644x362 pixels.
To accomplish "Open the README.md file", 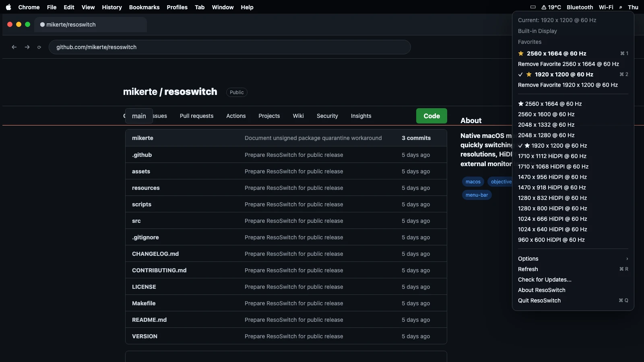I will 149,320.
